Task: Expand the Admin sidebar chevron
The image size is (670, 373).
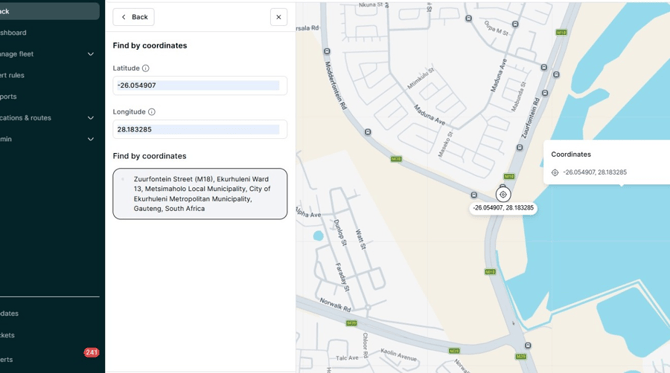Action: pyautogui.click(x=91, y=139)
